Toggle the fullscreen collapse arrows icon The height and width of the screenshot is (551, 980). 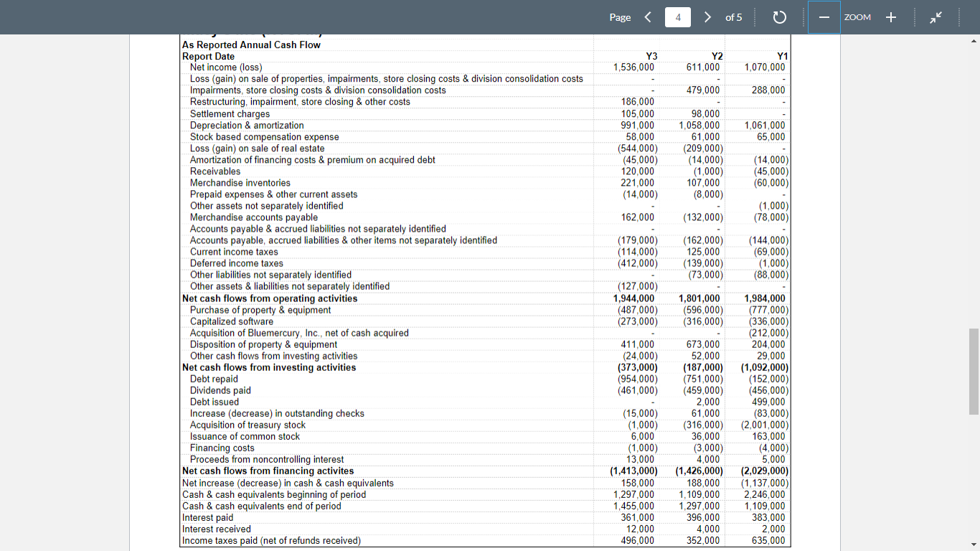[x=937, y=17]
